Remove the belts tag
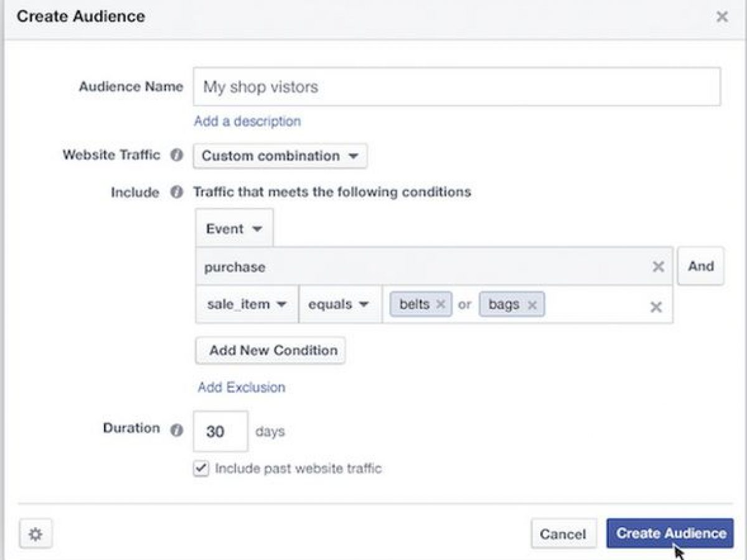747x560 pixels. click(440, 304)
